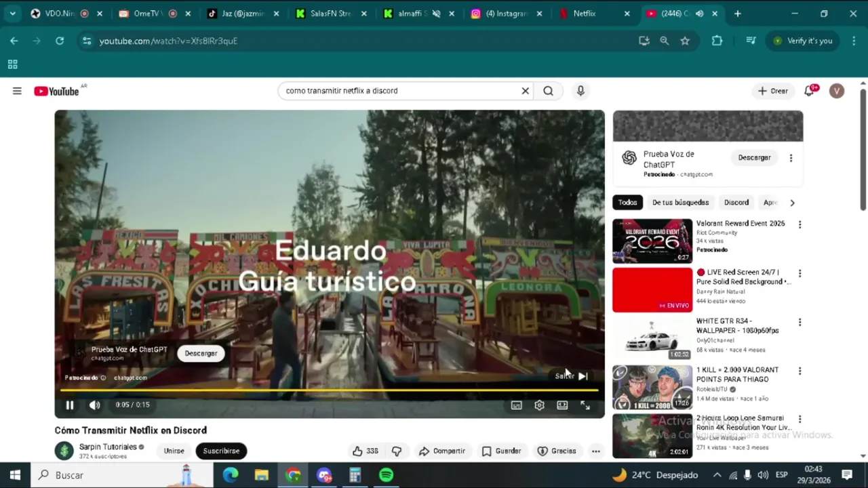Open the tab search dropdown arrow
The height and width of the screenshot is (488, 868).
(12, 14)
